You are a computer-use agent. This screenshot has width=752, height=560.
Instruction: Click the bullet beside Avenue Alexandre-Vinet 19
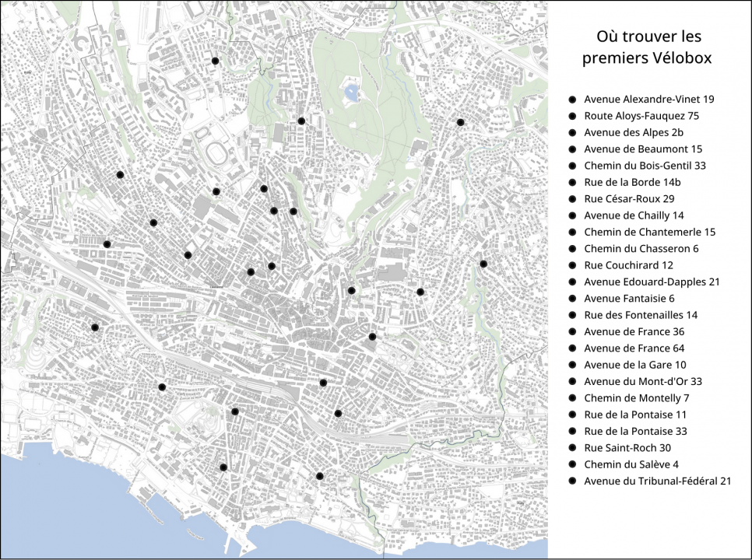pyautogui.click(x=572, y=100)
